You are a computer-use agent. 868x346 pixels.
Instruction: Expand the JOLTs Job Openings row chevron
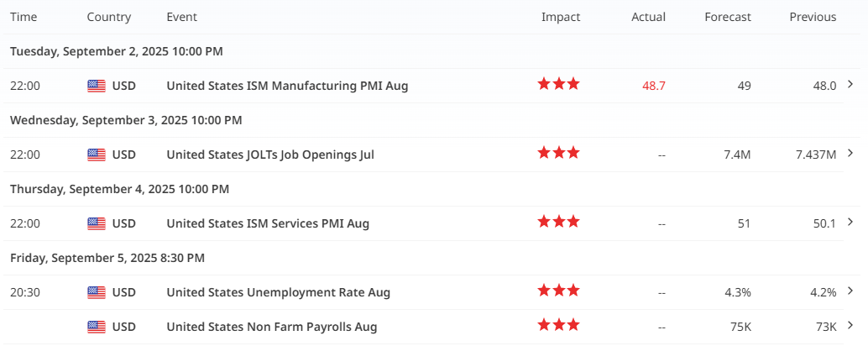[x=851, y=153]
